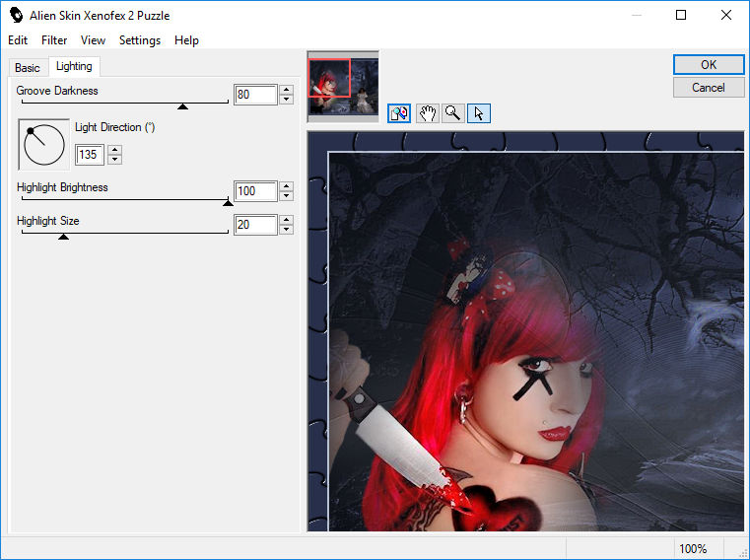Increase Highlight Brightness with up arrow
Screen dimensions: 750x560
tap(286, 186)
